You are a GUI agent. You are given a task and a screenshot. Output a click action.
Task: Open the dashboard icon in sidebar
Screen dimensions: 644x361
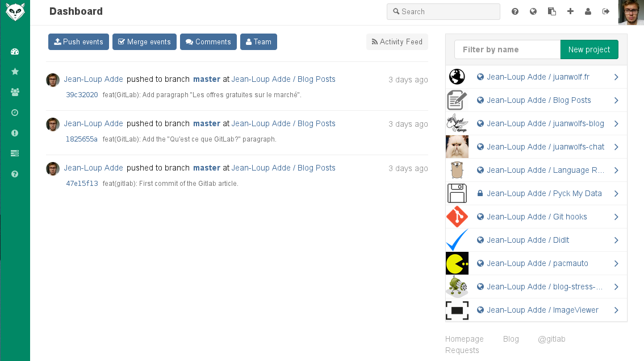pyautogui.click(x=15, y=52)
